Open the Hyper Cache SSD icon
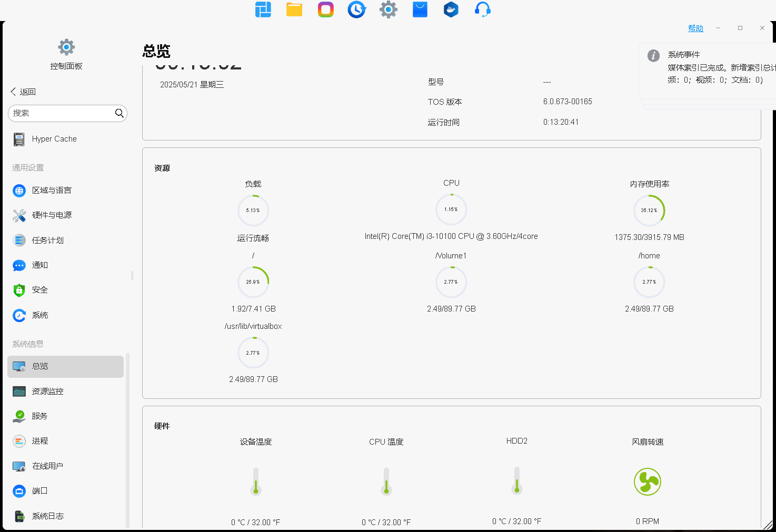This screenshot has width=776, height=532. point(19,139)
